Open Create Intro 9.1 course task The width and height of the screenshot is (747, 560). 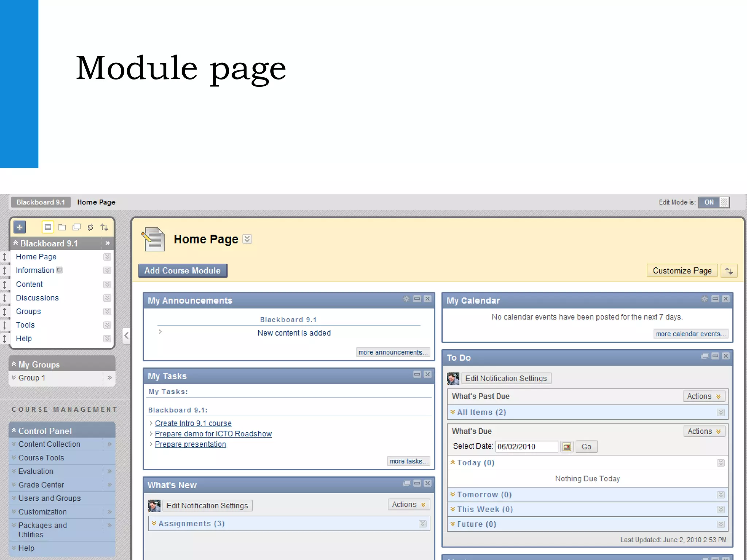pos(193,423)
